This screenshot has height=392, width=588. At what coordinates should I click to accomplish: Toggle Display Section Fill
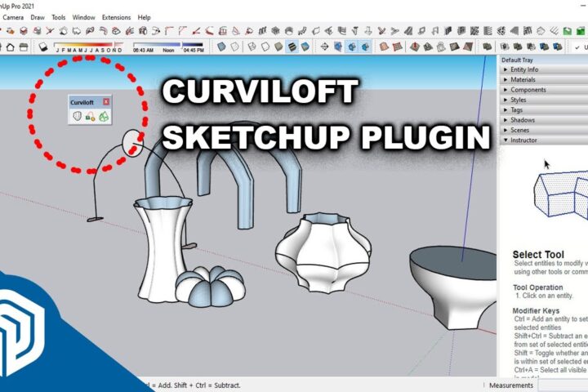365,47
